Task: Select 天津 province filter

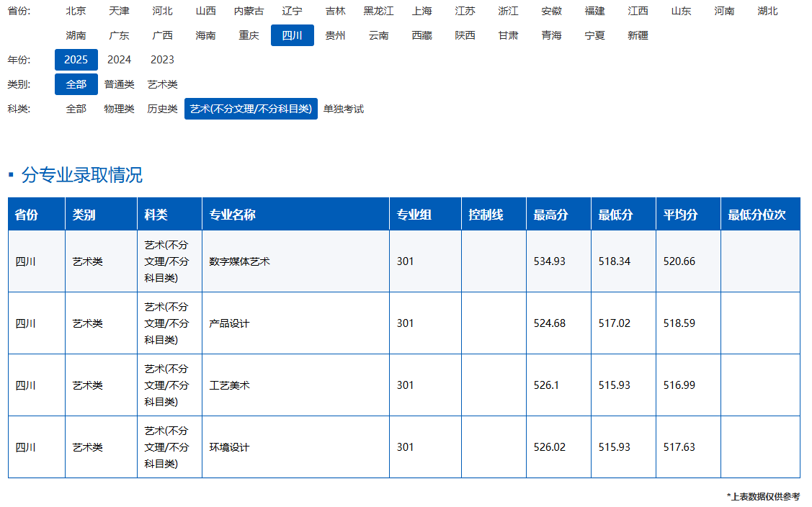Action: coord(119,11)
